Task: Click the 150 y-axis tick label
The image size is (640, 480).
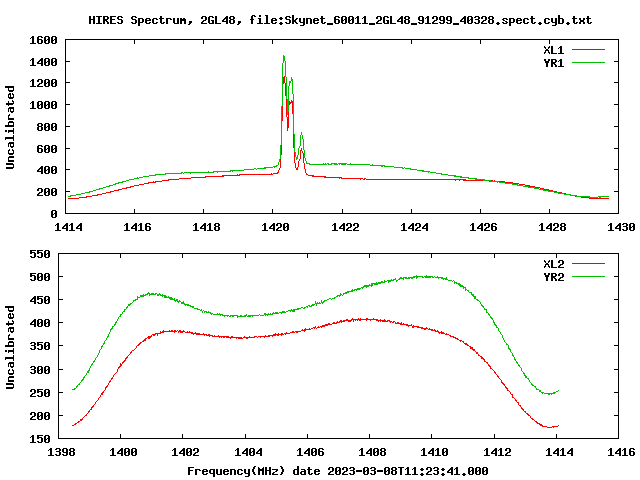Action: point(40,439)
